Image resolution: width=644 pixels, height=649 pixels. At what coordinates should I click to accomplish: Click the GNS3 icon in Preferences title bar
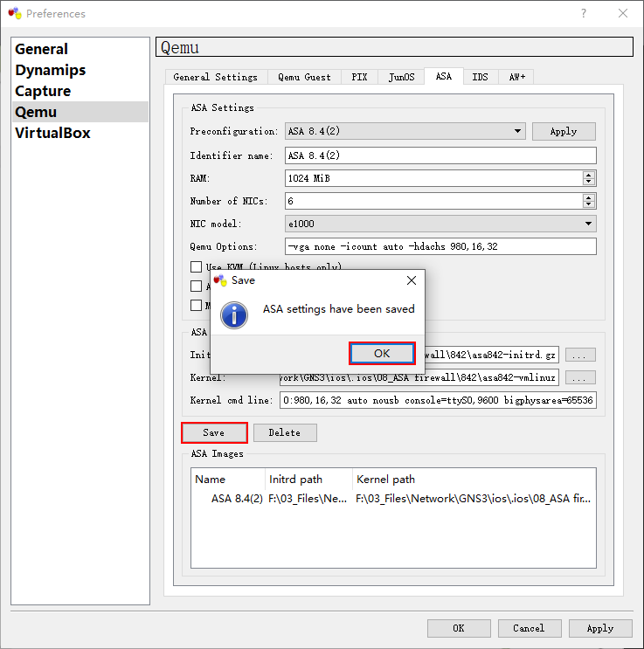pyautogui.click(x=15, y=13)
